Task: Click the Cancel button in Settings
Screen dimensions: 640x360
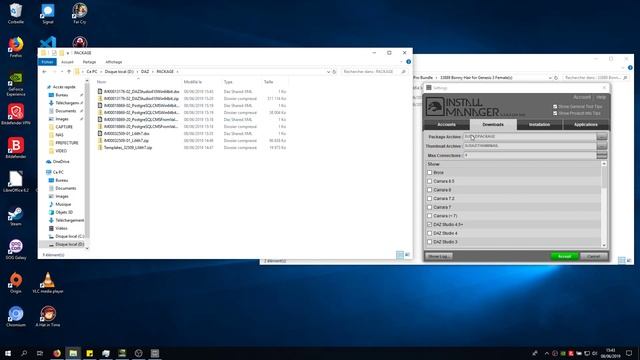Action: point(594,256)
